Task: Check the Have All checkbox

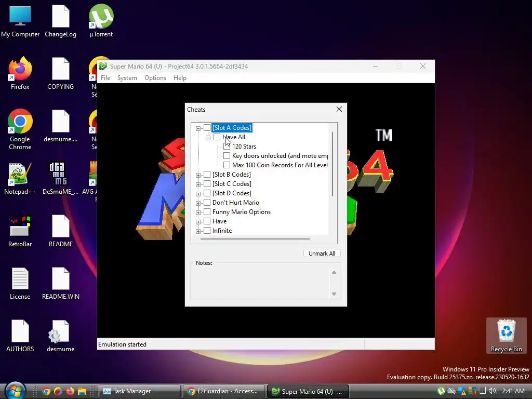Action: click(x=217, y=137)
